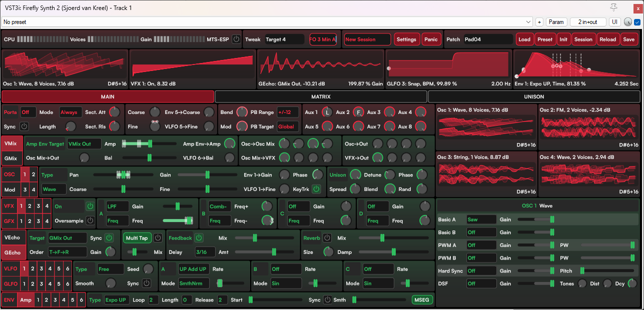The width and height of the screenshot is (644, 310).
Task: Open the Amp Env Target VMix Out dropdown
Action: pyautogui.click(x=84, y=144)
